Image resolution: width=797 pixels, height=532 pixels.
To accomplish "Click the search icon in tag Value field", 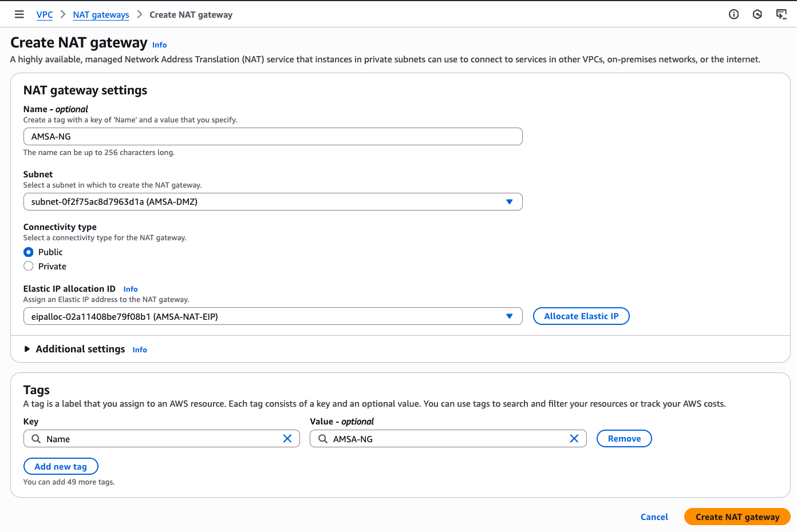I will [323, 439].
